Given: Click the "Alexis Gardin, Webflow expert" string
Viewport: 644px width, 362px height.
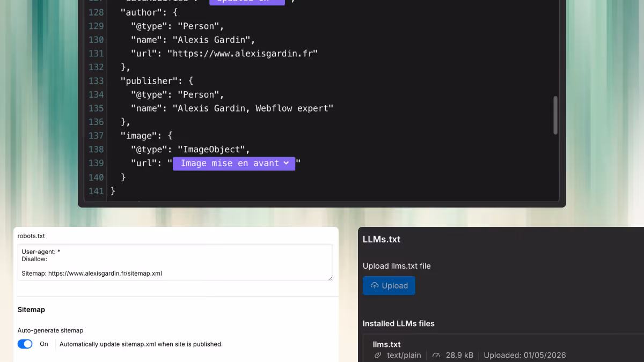Looking at the screenshot, I should coord(253,108).
